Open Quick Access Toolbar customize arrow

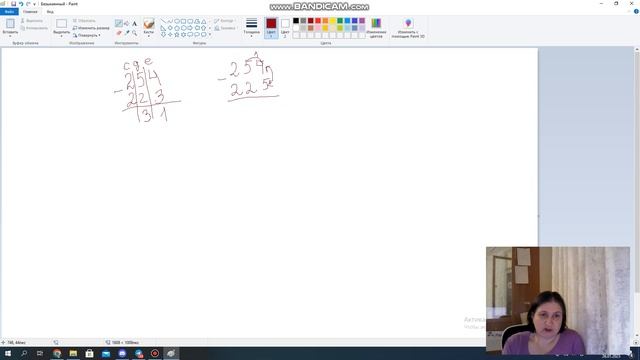(x=34, y=4)
